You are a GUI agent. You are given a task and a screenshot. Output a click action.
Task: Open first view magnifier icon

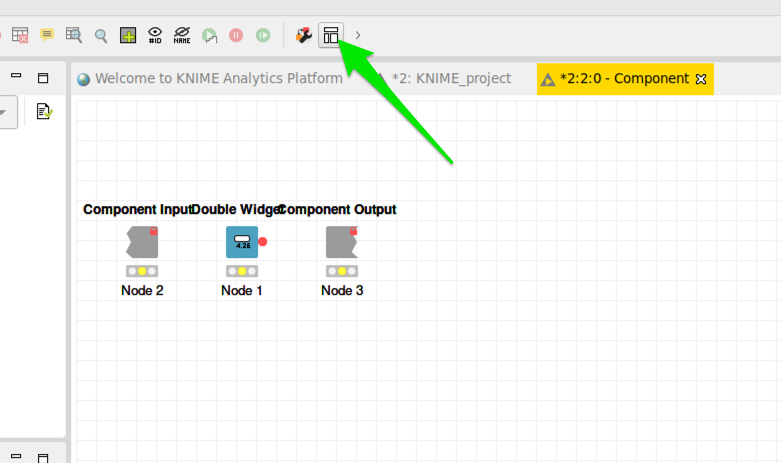pos(101,36)
